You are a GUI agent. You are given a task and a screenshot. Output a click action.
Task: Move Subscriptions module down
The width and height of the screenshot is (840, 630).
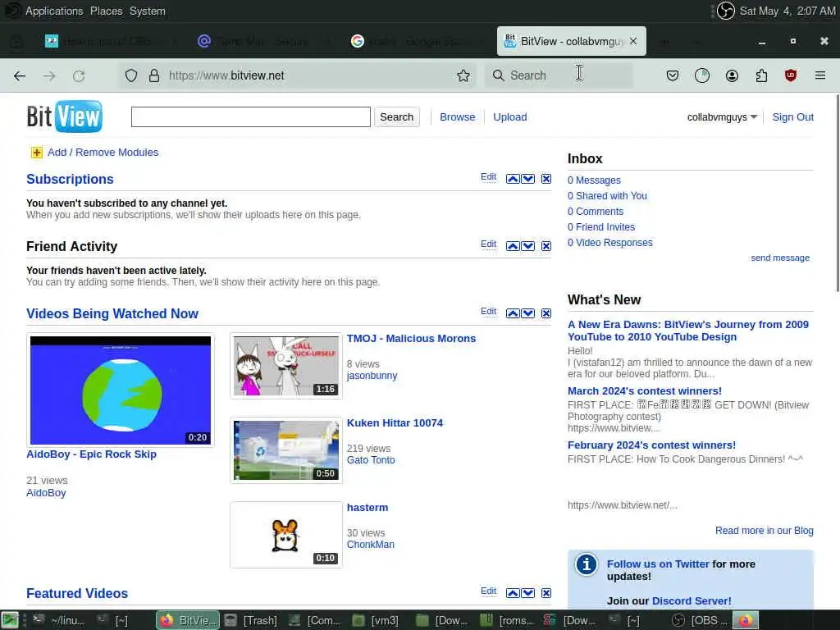pyautogui.click(x=528, y=179)
